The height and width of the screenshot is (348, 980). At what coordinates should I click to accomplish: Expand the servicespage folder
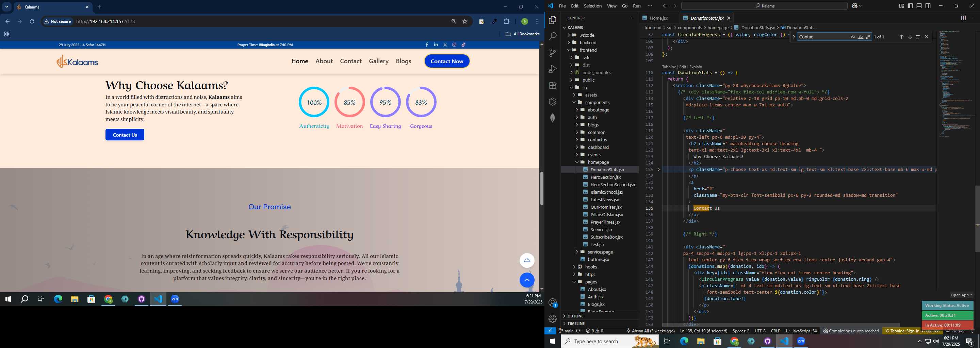[x=577, y=252]
